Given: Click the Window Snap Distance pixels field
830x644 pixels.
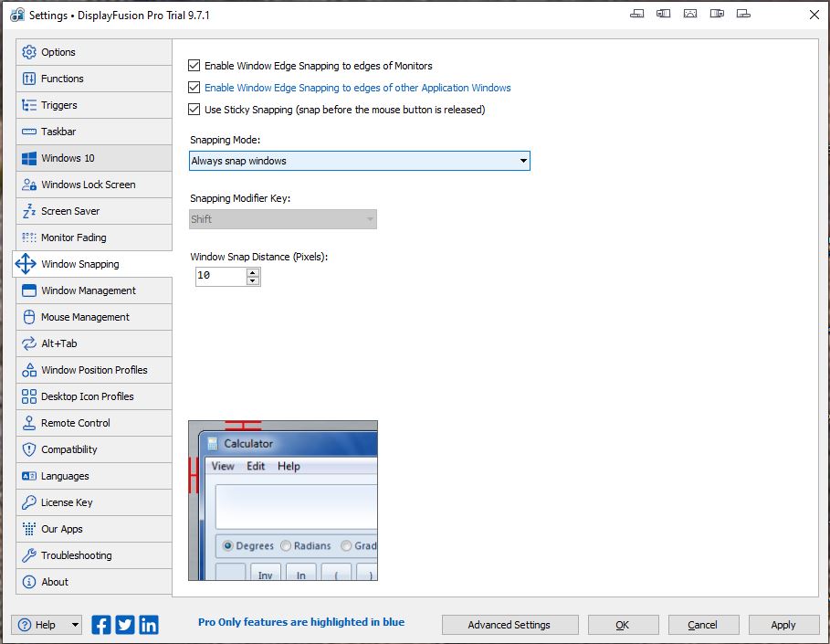Looking at the screenshot, I should pos(220,276).
